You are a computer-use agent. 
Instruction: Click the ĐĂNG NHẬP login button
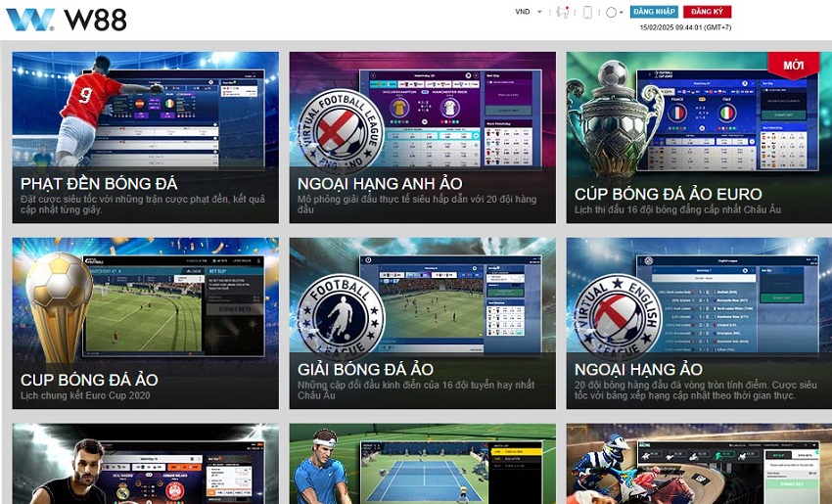pyautogui.click(x=654, y=12)
